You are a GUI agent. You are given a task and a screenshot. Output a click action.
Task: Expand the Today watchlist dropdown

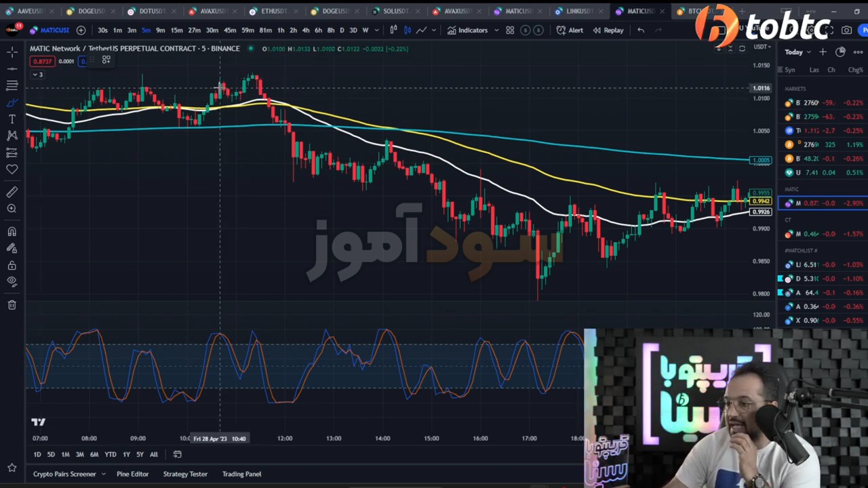pos(797,52)
